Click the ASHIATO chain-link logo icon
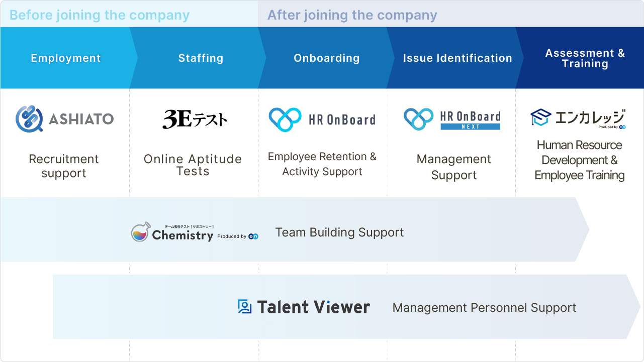Viewport: 644px width, 362px height. (29, 119)
